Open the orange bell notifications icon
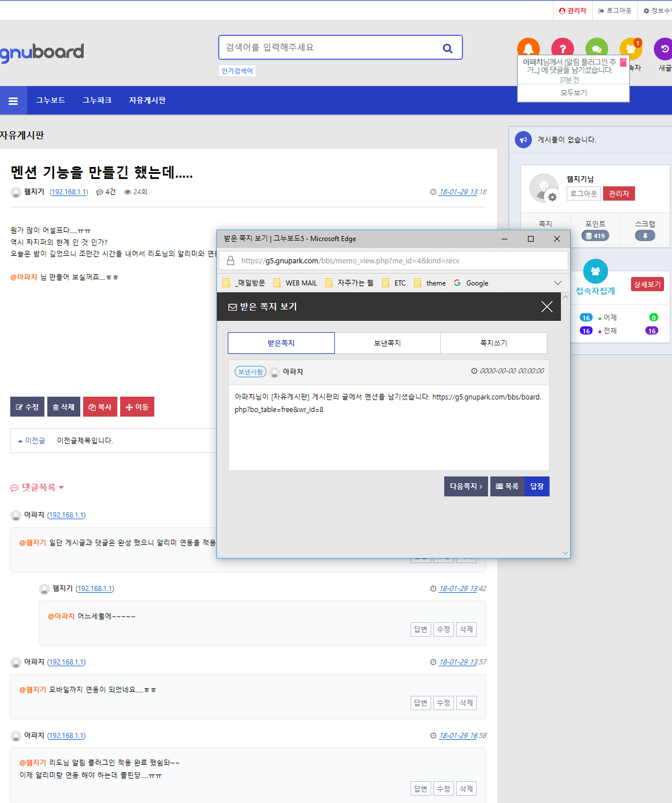The image size is (672, 803). click(x=528, y=47)
